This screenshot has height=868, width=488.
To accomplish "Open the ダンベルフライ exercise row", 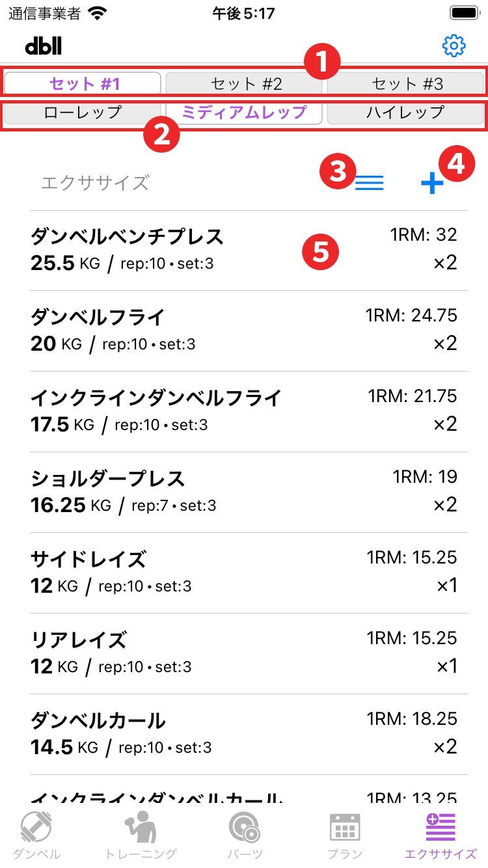I will point(244,331).
